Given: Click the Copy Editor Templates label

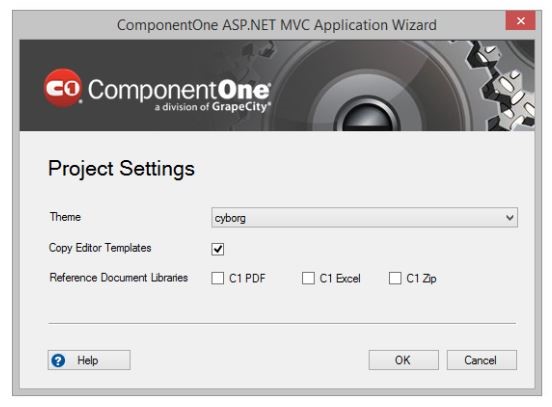Looking at the screenshot, I should coord(100,248).
